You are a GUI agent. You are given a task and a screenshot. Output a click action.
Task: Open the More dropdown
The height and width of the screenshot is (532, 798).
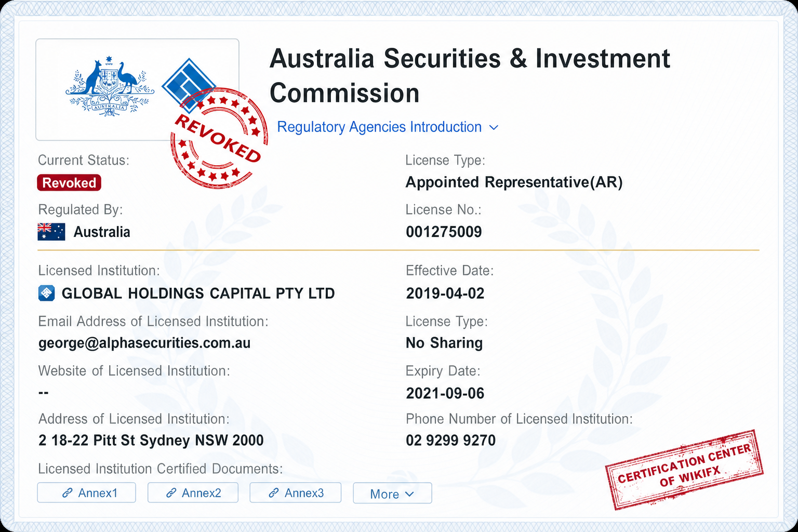[x=392, y=493]
